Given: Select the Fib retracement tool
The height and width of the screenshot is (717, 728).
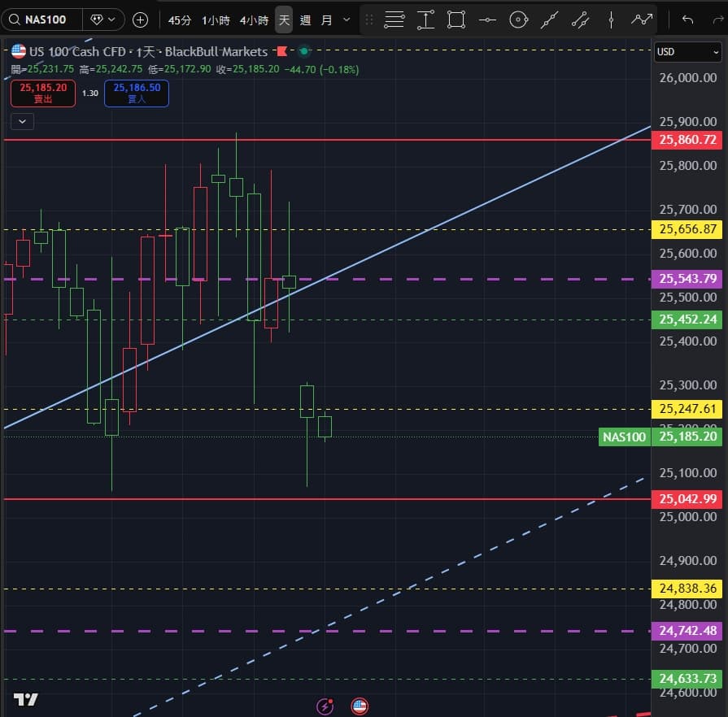Looking at the screenshot, I should (x=395, y=20).
